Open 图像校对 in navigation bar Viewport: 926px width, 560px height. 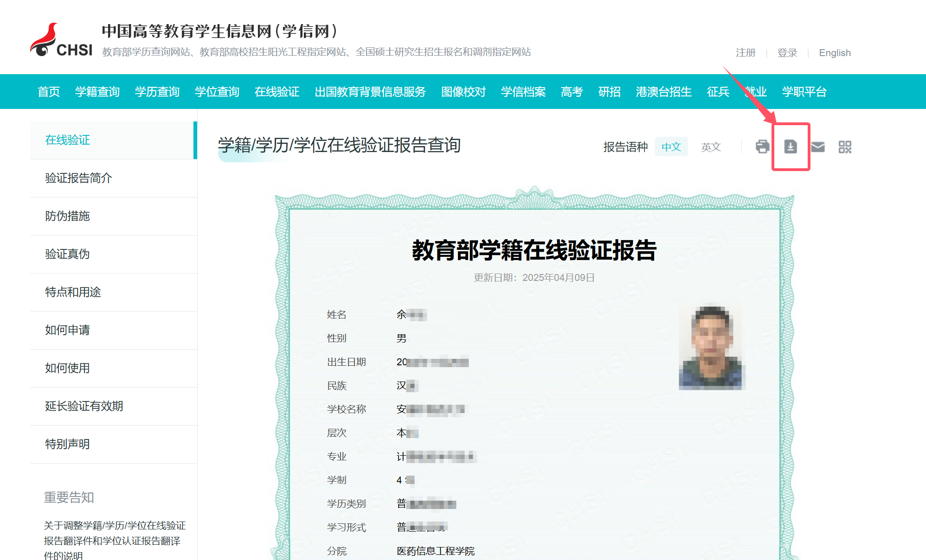(x=463, y=92)
